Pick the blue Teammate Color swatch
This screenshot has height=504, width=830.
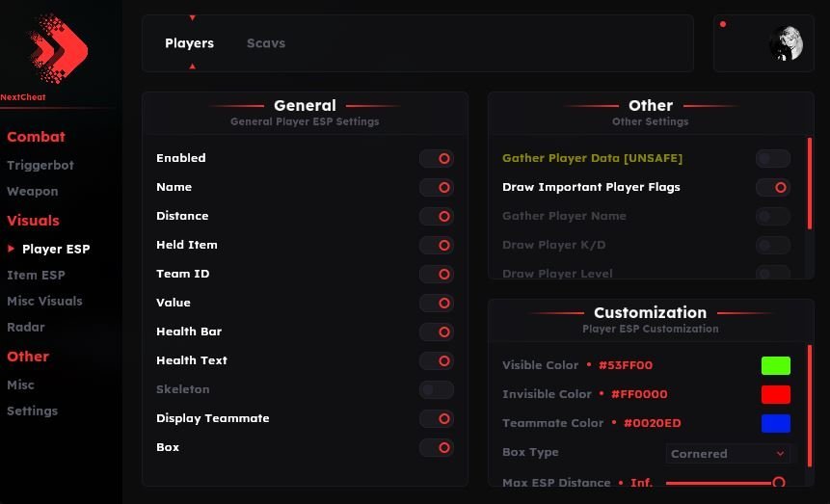(776, 424)
